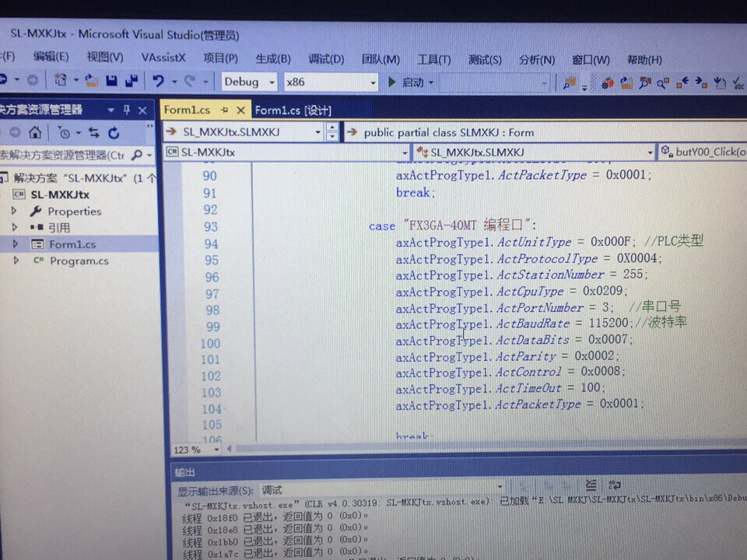Click the 启动 start button label

412,82
